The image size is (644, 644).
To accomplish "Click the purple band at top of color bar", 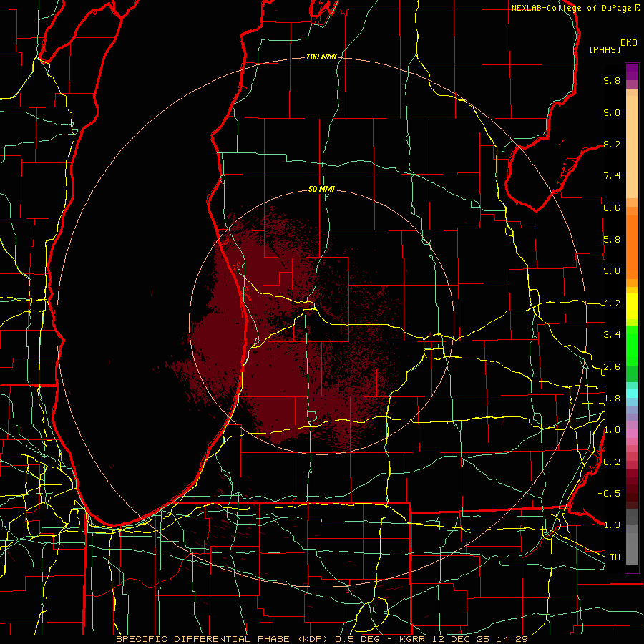I will point(632,72).
